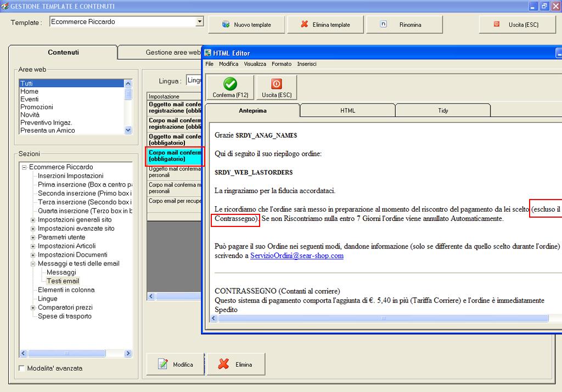Enable the Modalita' avanzata checkbox

point(21,368)
